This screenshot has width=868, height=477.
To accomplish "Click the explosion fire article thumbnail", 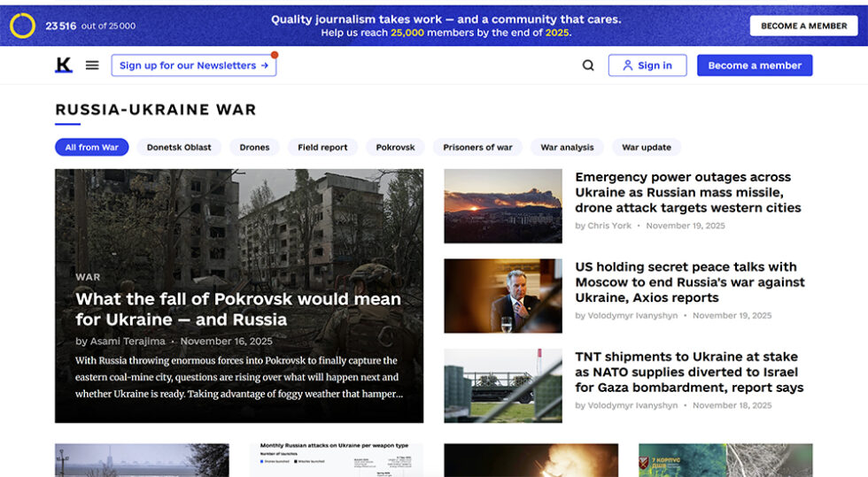I will point(531,460).
